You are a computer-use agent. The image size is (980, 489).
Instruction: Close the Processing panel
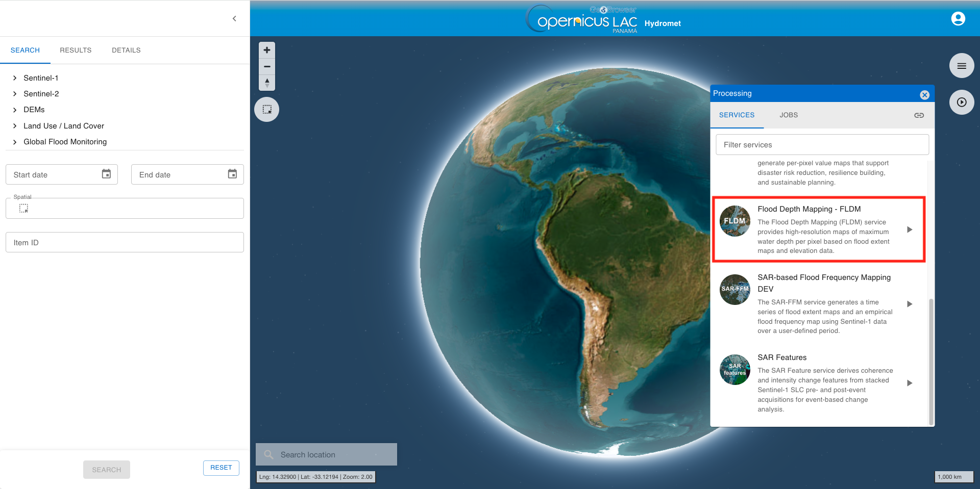pyautogui.click(x=924, y=95)
